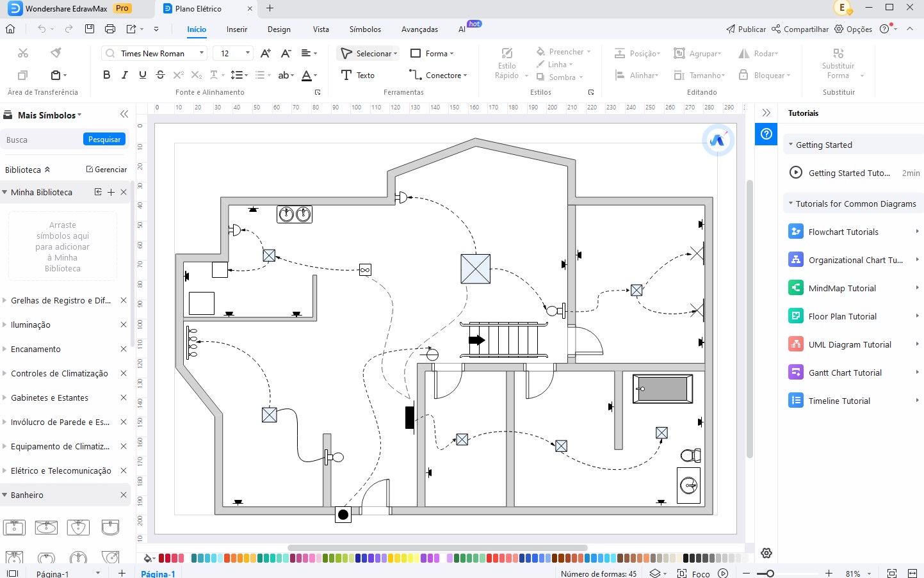
Task: Click the Format Painter brush icon
Action: pyautogui.click(x=56, y=53)
